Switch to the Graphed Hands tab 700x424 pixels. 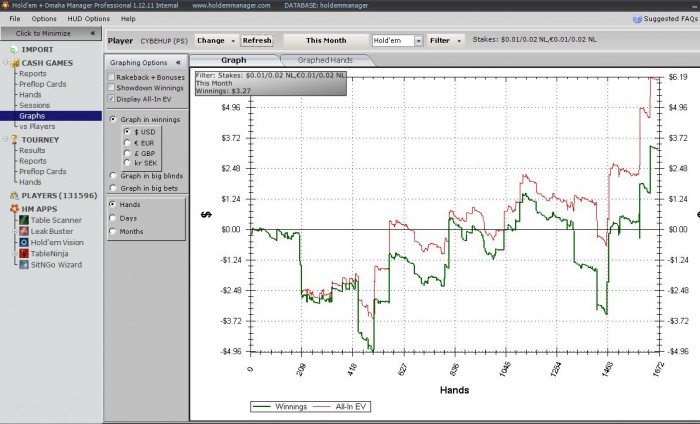pyautogui.click(x=325, y=60)
